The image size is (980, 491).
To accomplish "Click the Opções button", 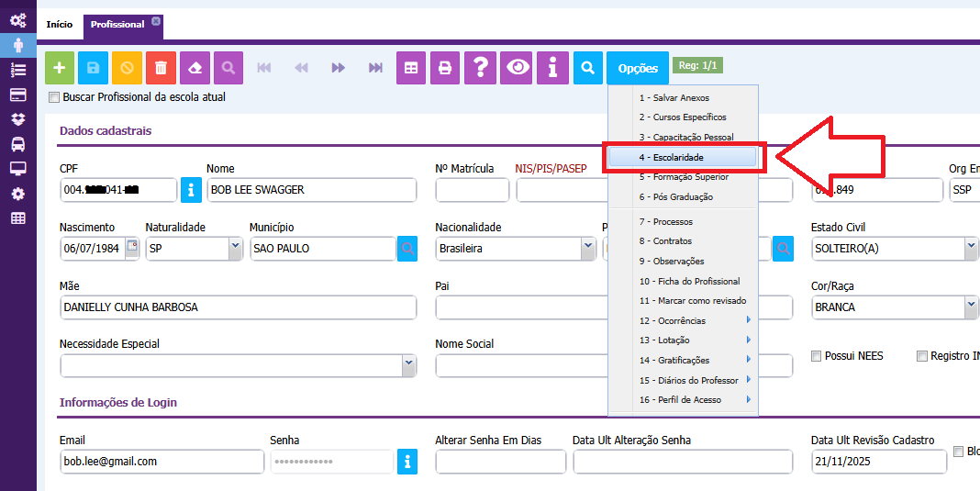I will (x=638, y=69).
